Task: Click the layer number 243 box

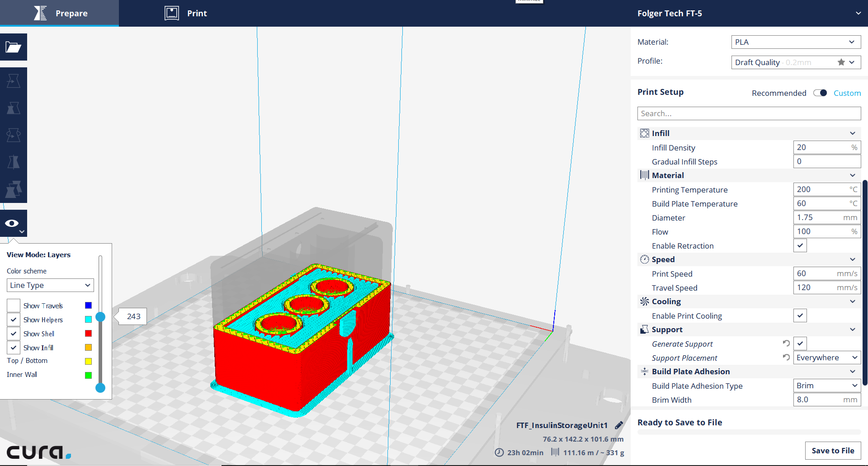Action: pyautogui.click(x=133, y=316)
